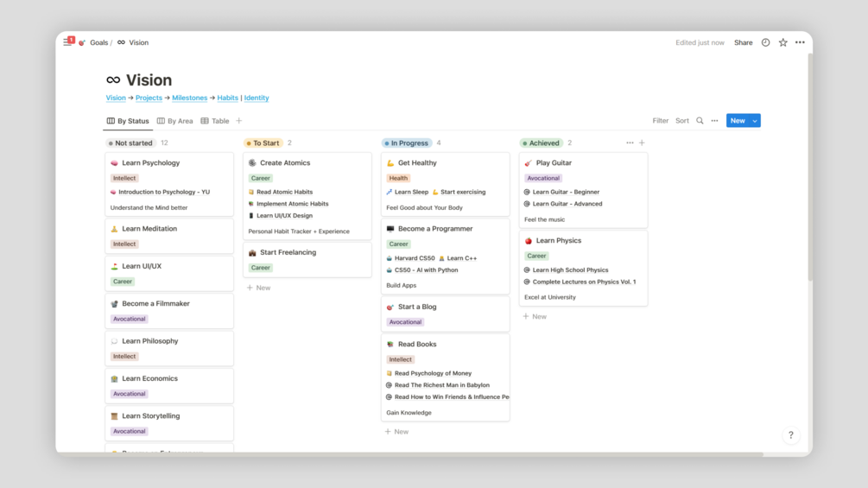Viewport: 868px width, 488px height.
Task: Click the infinity icon beside the Vision title
Action: pos(113,79)
